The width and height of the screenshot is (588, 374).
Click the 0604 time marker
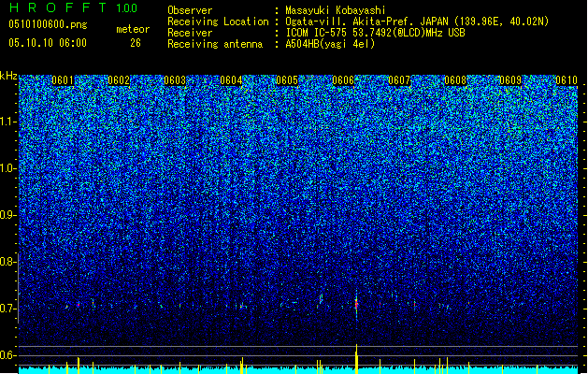231,80
